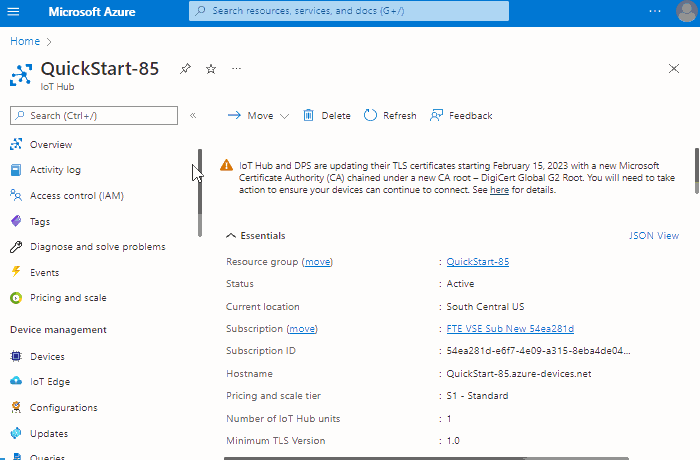Click the Refresh label in toolbar
This screenshot has width=700, height=460.
[x=400, y=116]
